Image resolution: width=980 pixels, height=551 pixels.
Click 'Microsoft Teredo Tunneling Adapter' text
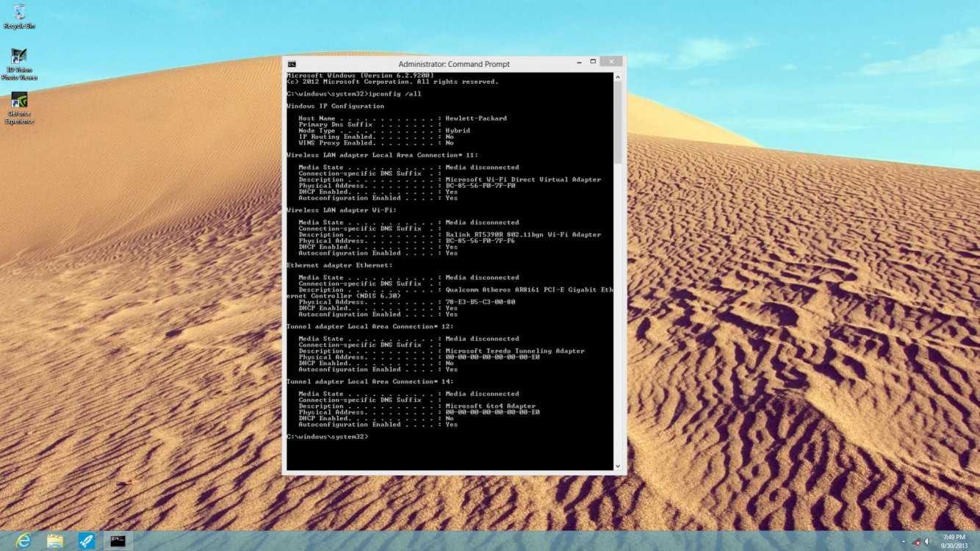pyautogui.click(x=515, y=351)
